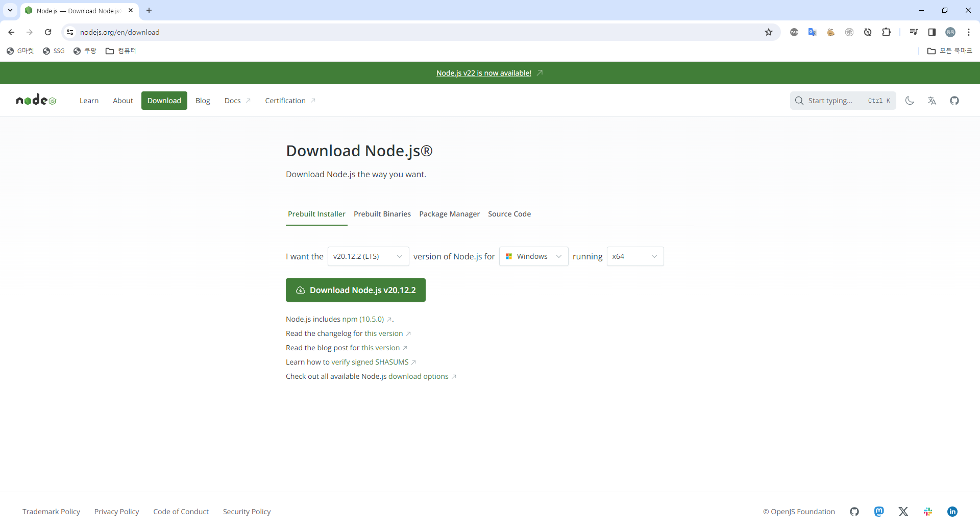
Task: Click the Start typing search field
Action: [x=843, y=101]
